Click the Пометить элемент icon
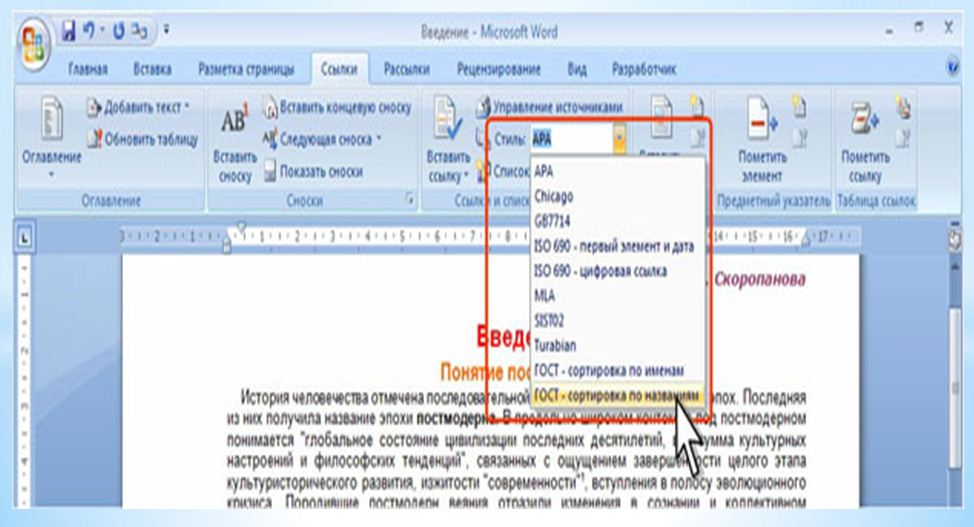The image size is (974, 527). [762, 118]
